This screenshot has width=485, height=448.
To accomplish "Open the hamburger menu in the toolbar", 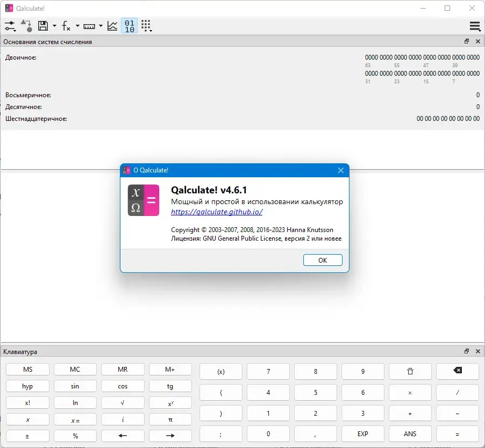I will pyautogui.click(x=475, y=26).
